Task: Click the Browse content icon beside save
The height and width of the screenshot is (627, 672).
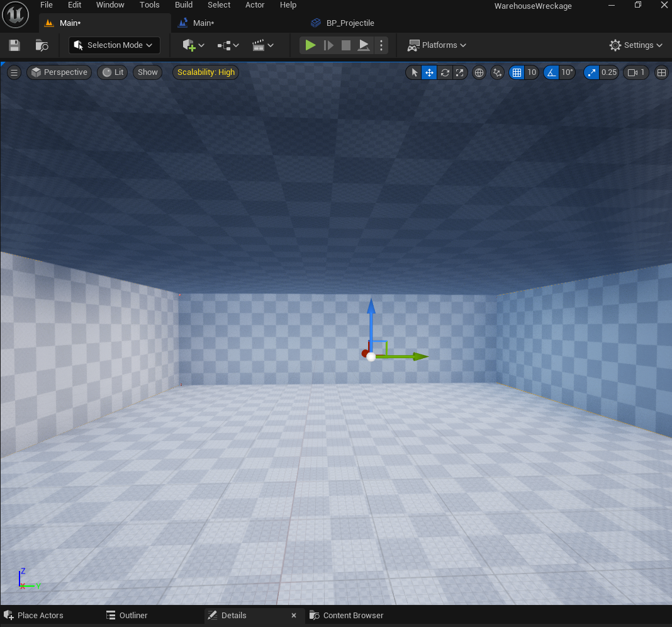Action: (x=42, y=45)
